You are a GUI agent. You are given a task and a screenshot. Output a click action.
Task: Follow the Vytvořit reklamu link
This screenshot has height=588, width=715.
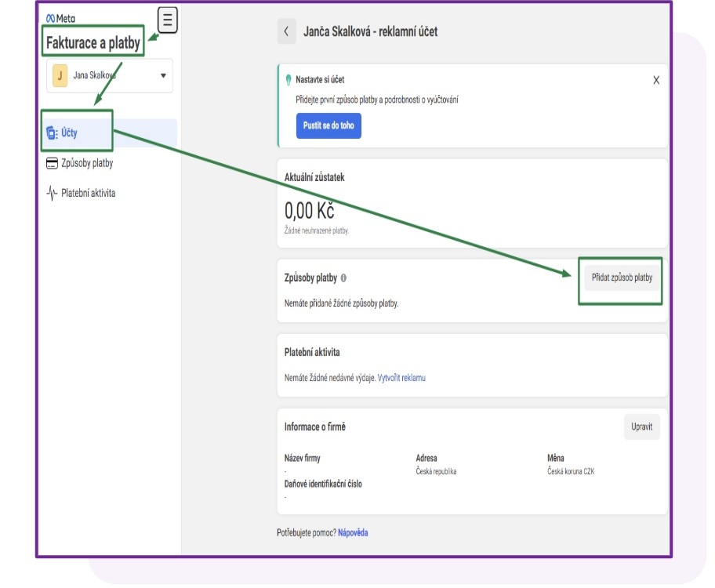401,378
